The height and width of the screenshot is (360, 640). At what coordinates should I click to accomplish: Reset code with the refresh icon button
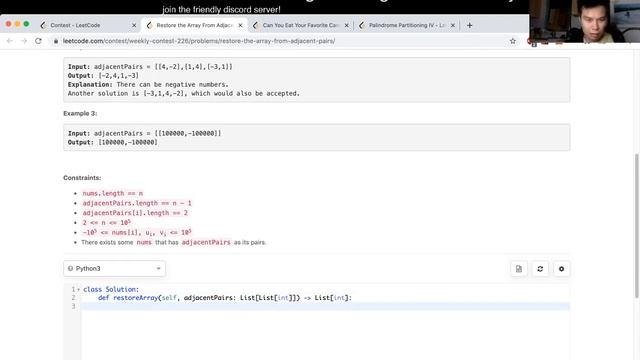coord(540,269)
